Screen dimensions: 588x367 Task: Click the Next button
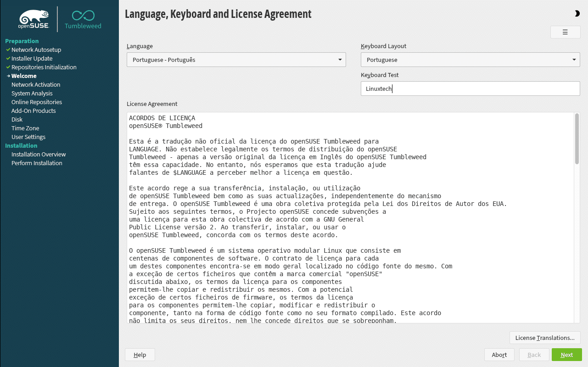pos(567,355)
